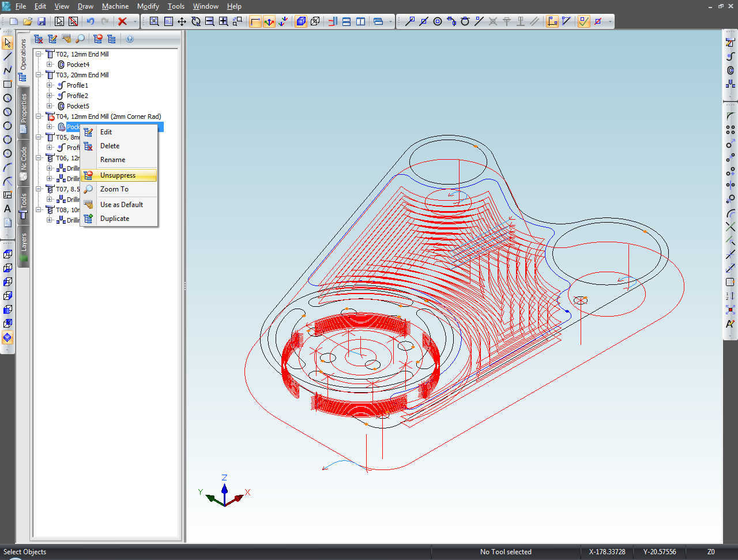
Task: Toggle the solid shaded cube view
Action: (x=300, y=21)
